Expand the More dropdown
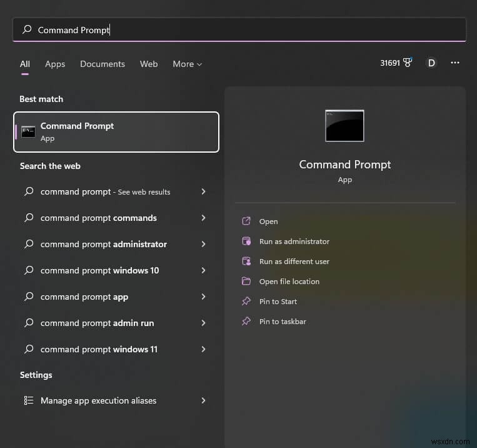 pyautogui.click(x=187, y=64)
